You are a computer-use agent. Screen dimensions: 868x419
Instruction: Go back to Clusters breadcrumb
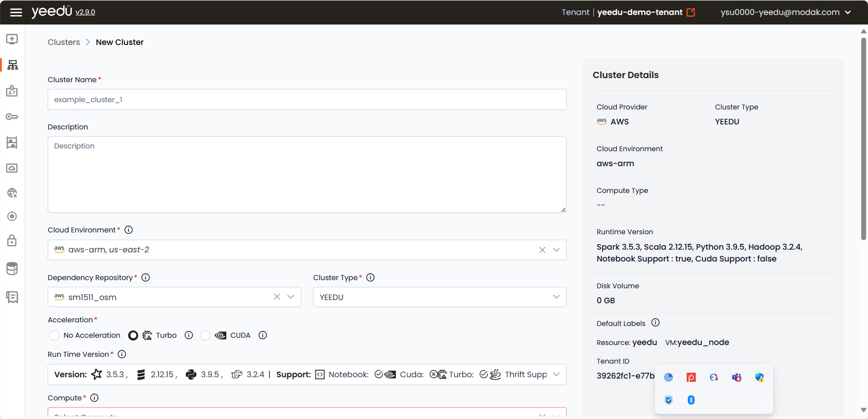coord(64,42)
